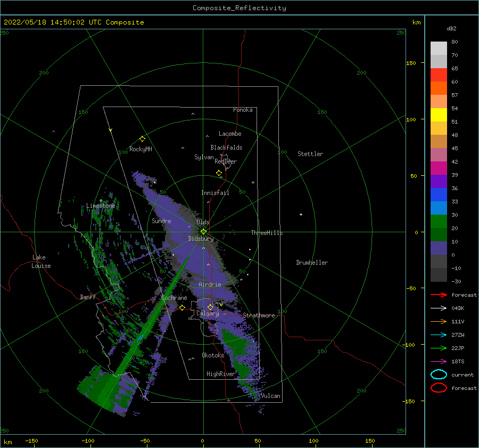
Task: Click the yellow diamond marker beside RockyMH
Action: pyautogui.click(x=142, y=139)
